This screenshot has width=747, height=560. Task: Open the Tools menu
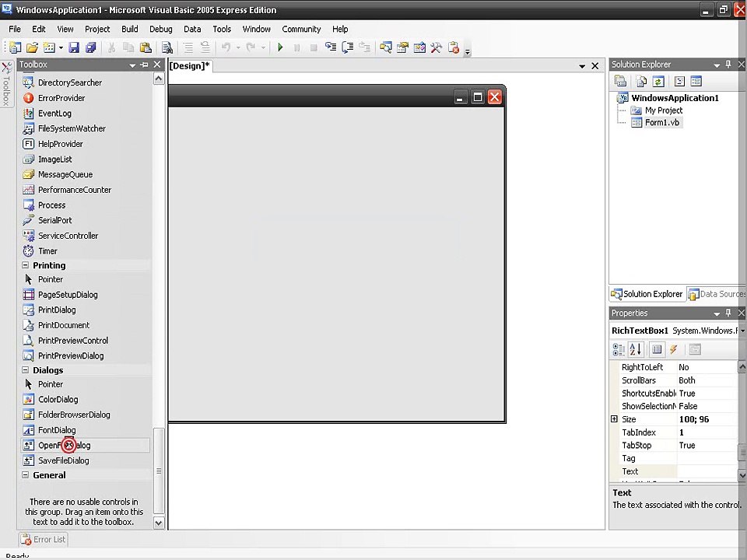pyautogui.click(x=222, y=29)
